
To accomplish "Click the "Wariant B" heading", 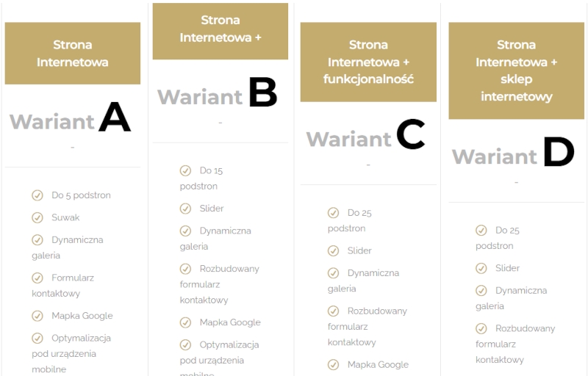I will pos(218,95).
